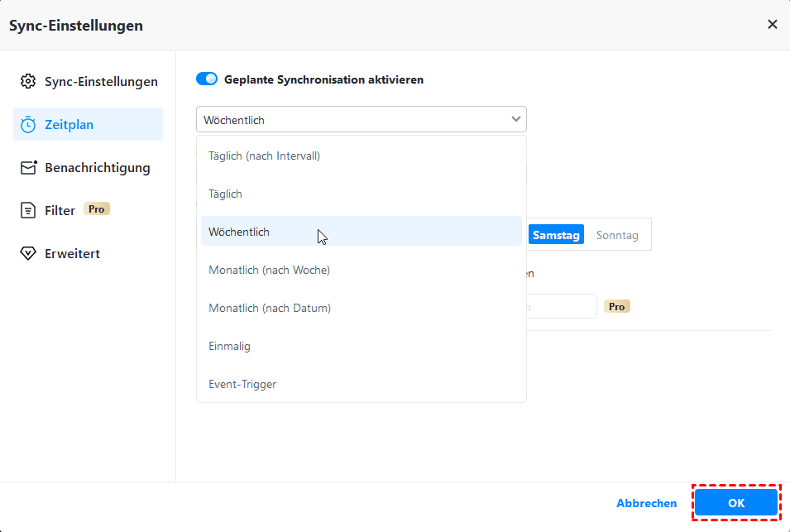Select the Samstag weekday button

[x=556, y=235]
